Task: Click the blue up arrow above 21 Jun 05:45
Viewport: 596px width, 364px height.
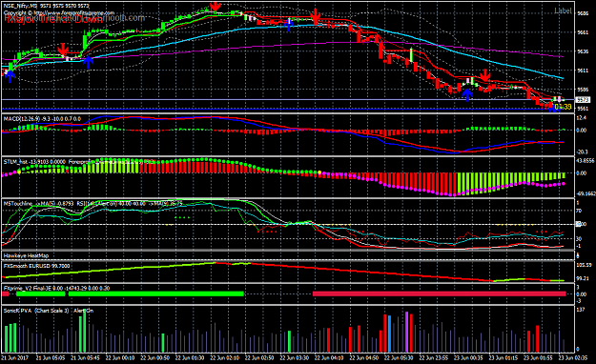Action: (88, 62)
